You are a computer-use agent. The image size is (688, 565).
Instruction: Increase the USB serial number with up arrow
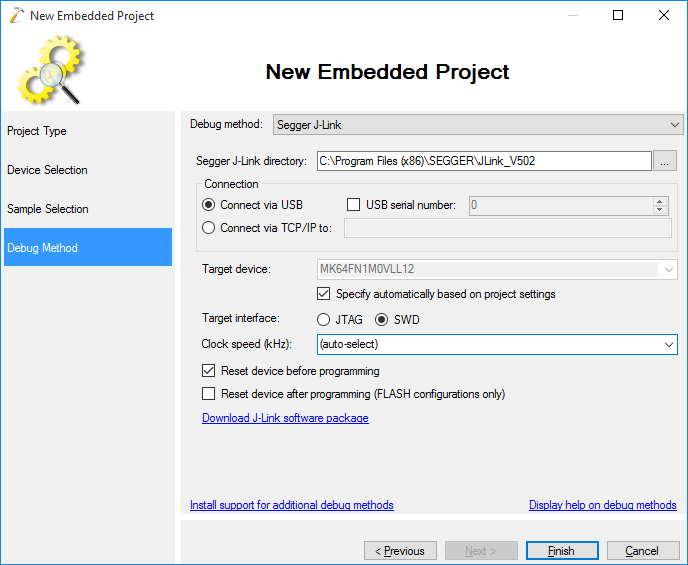tap(659, 202)
